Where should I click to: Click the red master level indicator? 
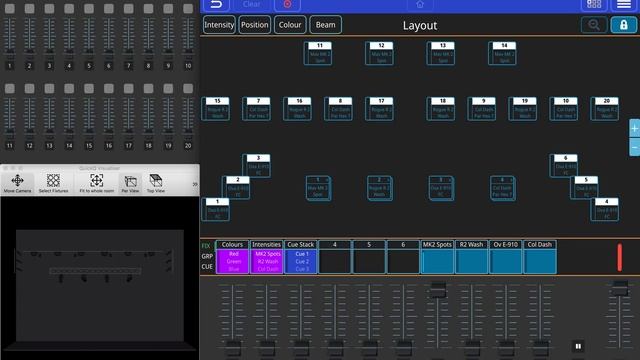pyautogui.click(x=620, y=257)
